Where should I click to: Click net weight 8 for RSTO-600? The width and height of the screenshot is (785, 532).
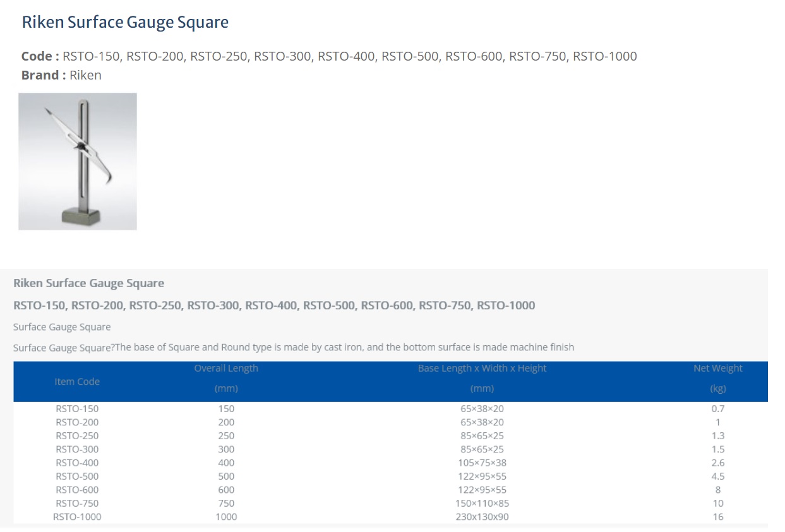(718, 490)
